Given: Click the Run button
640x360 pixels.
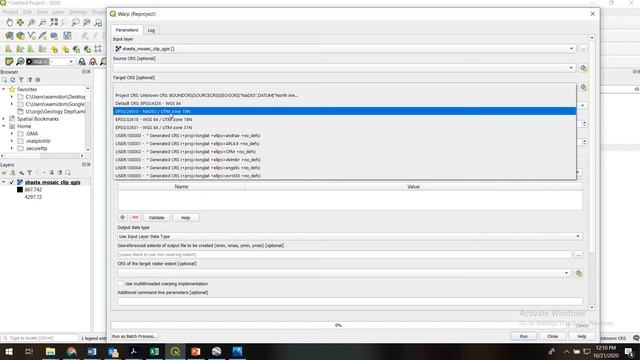Looking at the screenshot, I should 524,336.
